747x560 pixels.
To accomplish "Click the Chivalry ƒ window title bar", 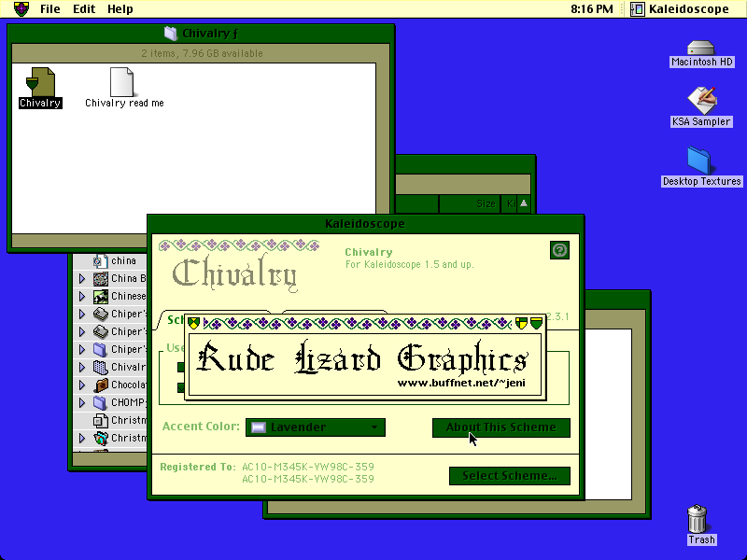I will click(201, 34).
